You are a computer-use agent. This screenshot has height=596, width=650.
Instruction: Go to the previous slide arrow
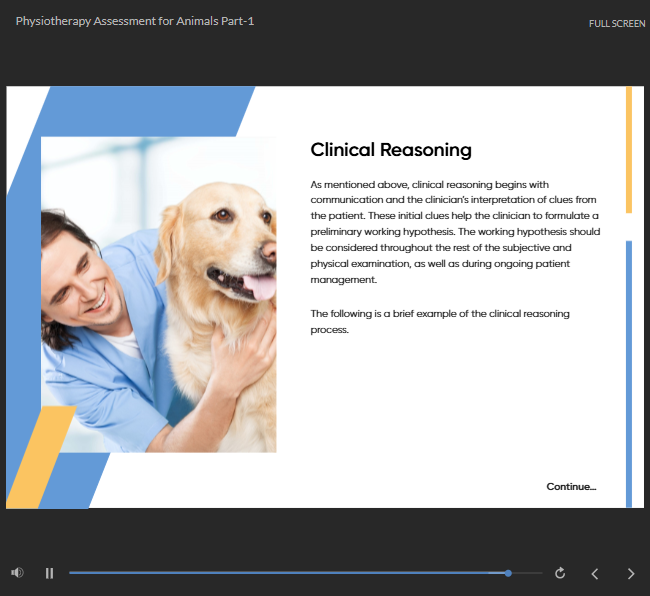[x=595, y=573]
